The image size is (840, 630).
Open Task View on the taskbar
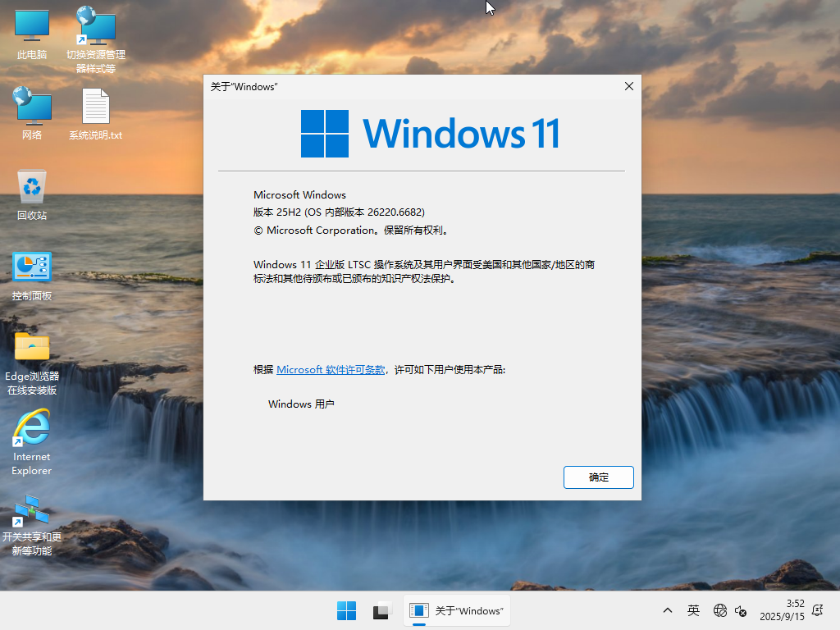[382, 610]
